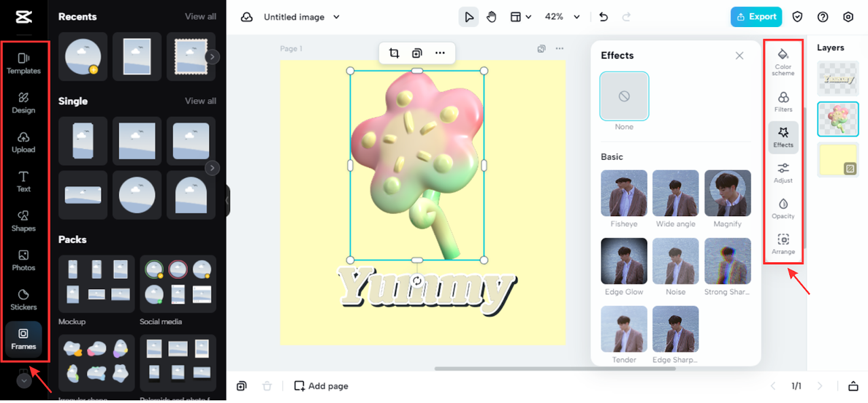The height and width of the screenshot is (403, 868).
Task: Click Add page button
Action: (x=321, y=386)
